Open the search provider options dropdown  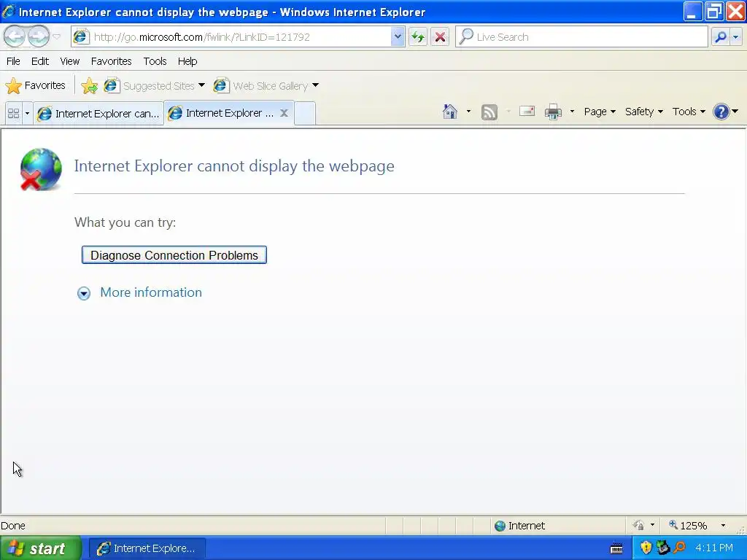tap(737, 36)
